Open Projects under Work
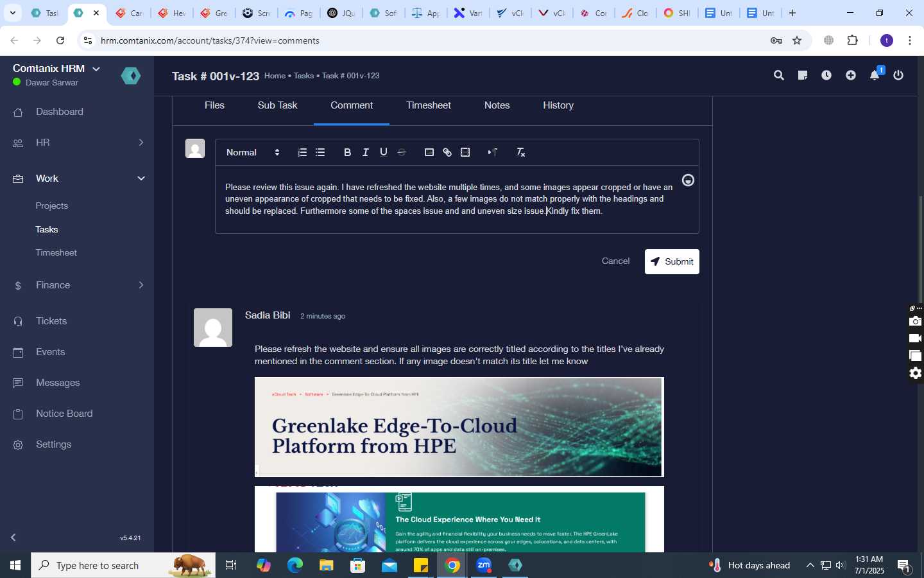This screenshot has width=924, height=578. (52, 206)
